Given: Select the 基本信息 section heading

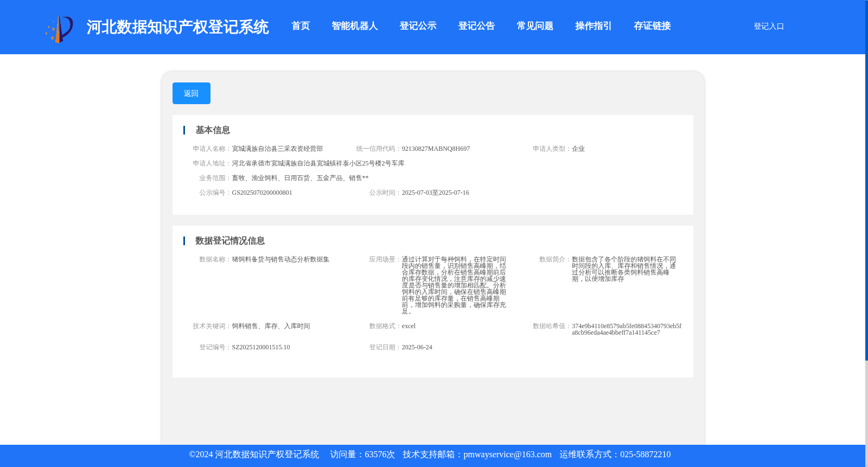Looking at the screenshot, I should 213,130.
